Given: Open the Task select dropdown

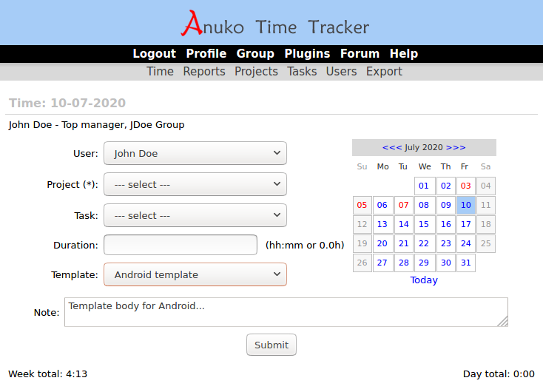Looking at the screenshot, I should 195,215.
